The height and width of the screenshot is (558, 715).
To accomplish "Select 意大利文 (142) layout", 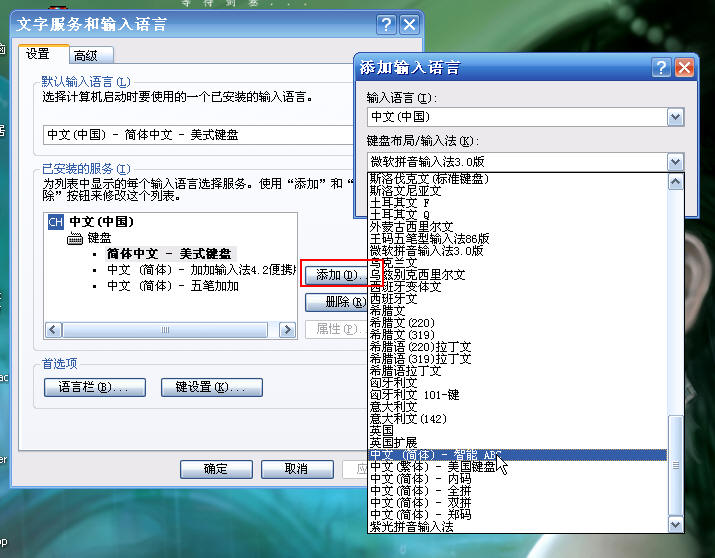I will (x=517, y=419).
